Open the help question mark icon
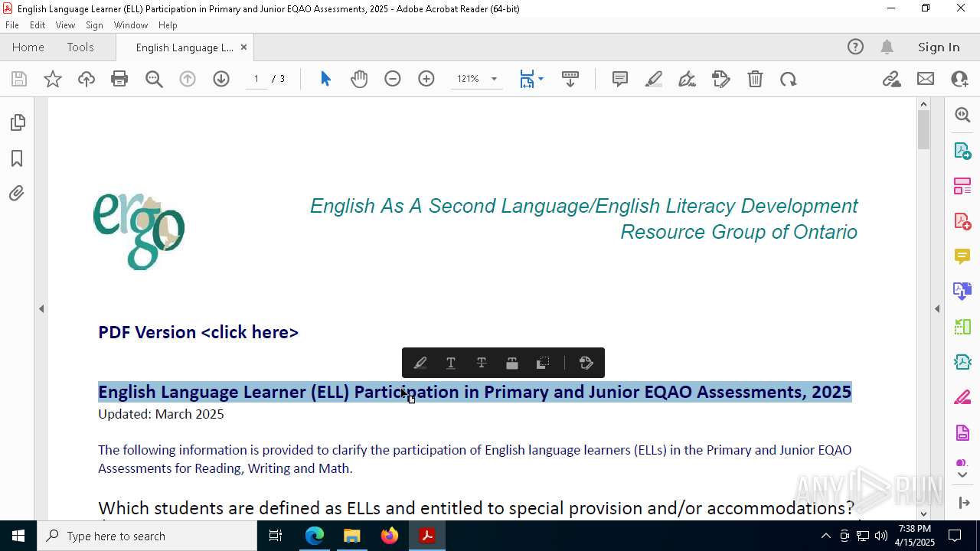The image size is (980, 551). (x=855, y=47)
